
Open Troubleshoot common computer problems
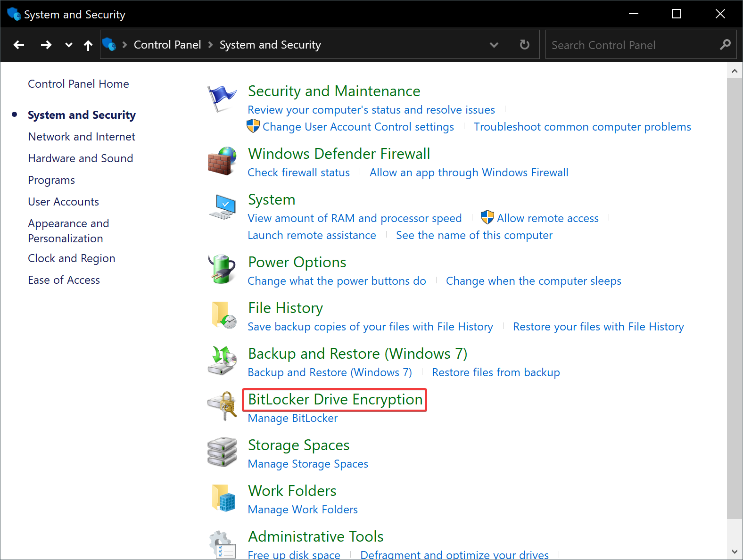tap(582, 127)
